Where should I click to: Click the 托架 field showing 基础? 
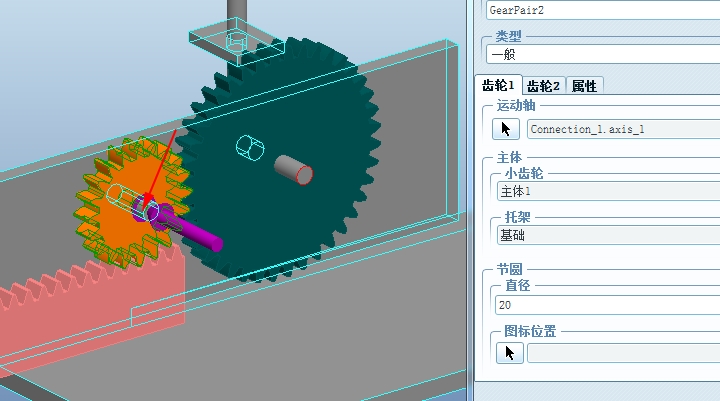pos(608,235)
